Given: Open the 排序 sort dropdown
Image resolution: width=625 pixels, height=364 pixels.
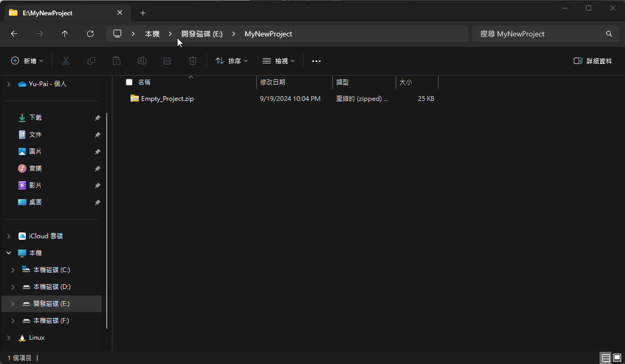Looking at the screenshot, I should [x=231, y=61].
